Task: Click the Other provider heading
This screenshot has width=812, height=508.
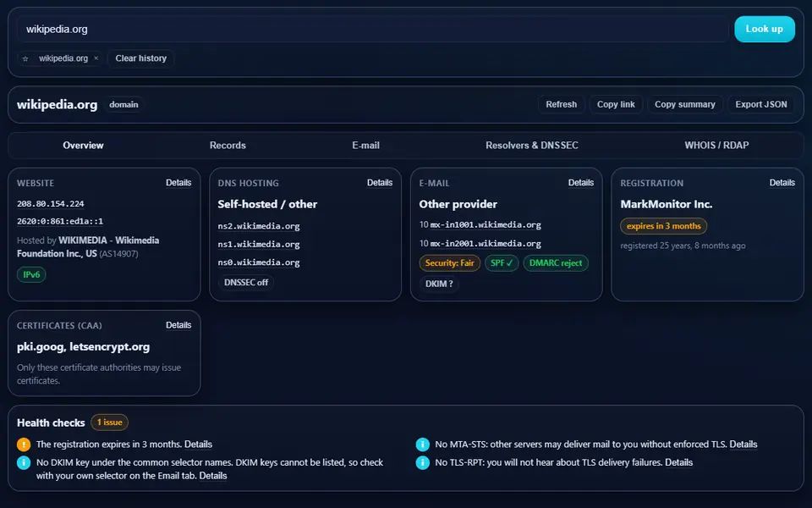Action: coord(458,204)
